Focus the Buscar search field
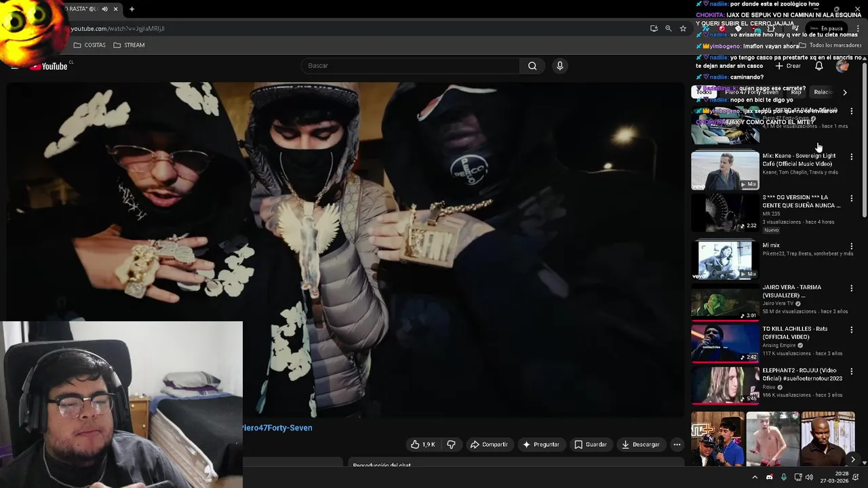Screen dimensions: 868x488 [410, 66]
